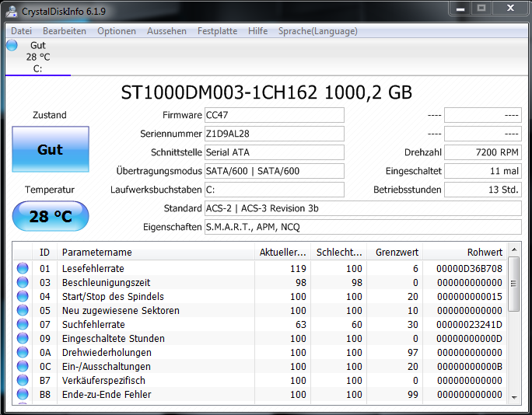Click the drive title ST1000DM003-1CH162 1000,2 GB

[x=266, y=92]
